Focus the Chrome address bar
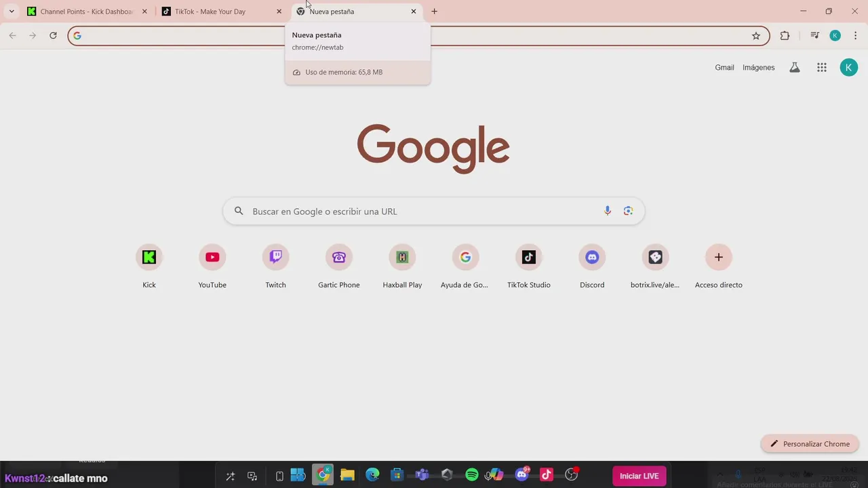 [x=418, y=36]
